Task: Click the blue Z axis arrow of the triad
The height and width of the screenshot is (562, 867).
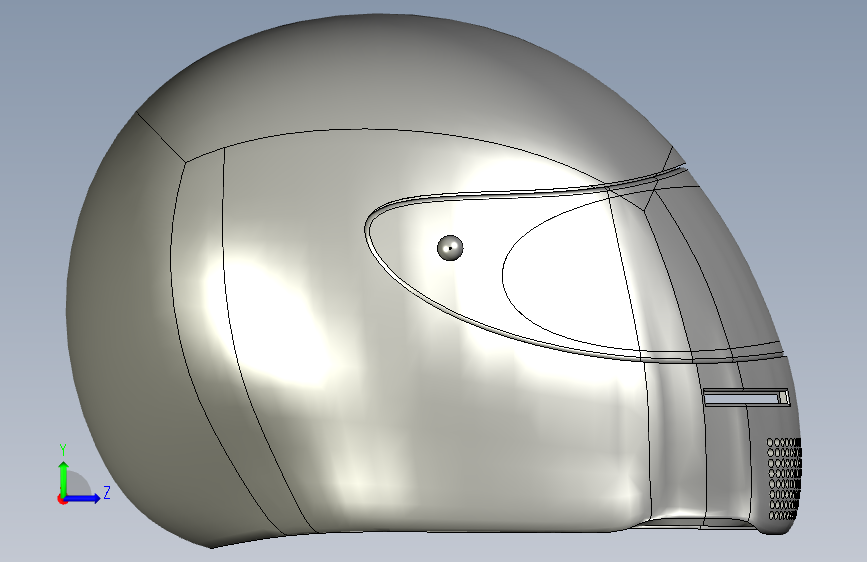Action: [83, 498]
